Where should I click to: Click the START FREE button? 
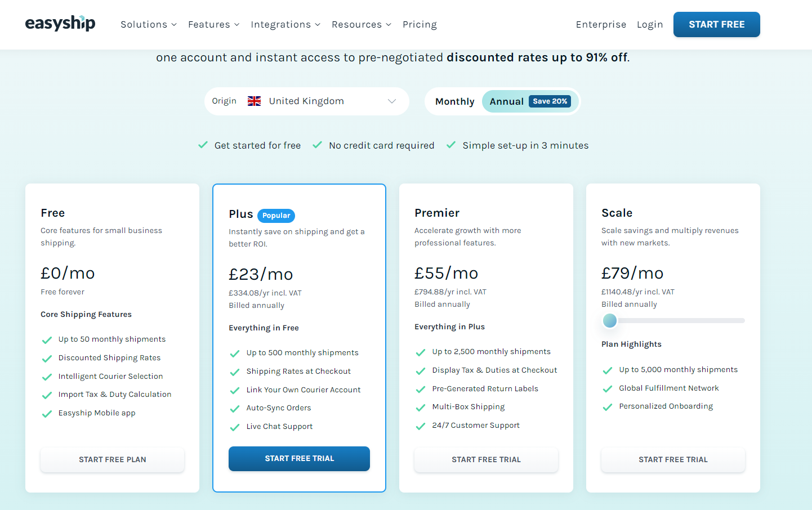[716, 24]
